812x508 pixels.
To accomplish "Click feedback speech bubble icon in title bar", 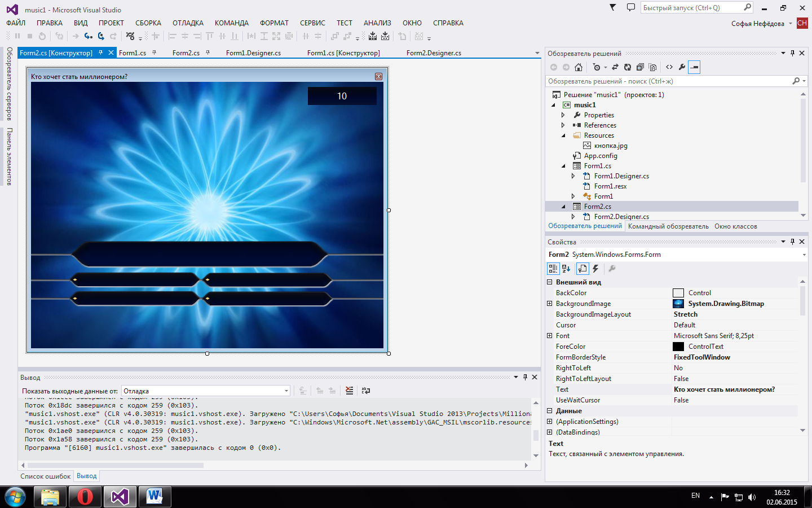I will [630, 7].
